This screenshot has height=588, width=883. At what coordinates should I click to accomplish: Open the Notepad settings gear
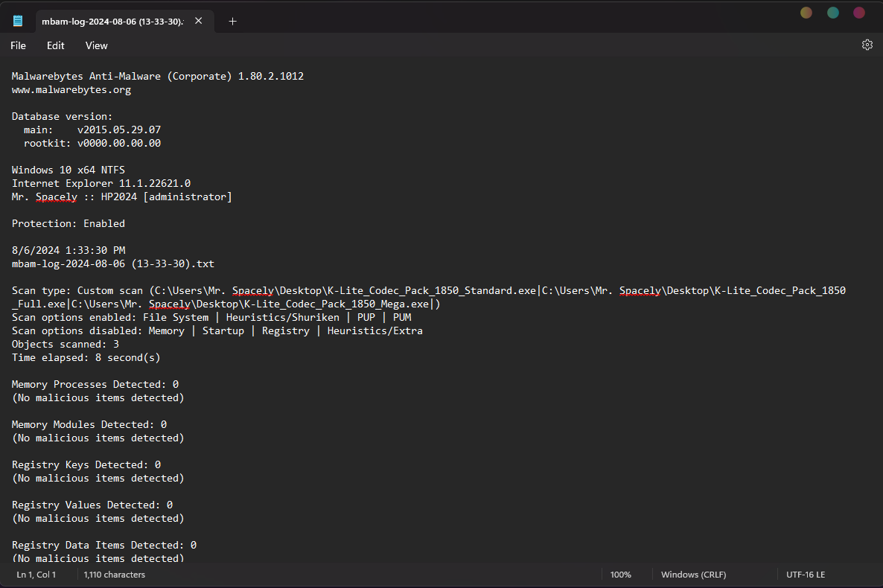(867, 45)
